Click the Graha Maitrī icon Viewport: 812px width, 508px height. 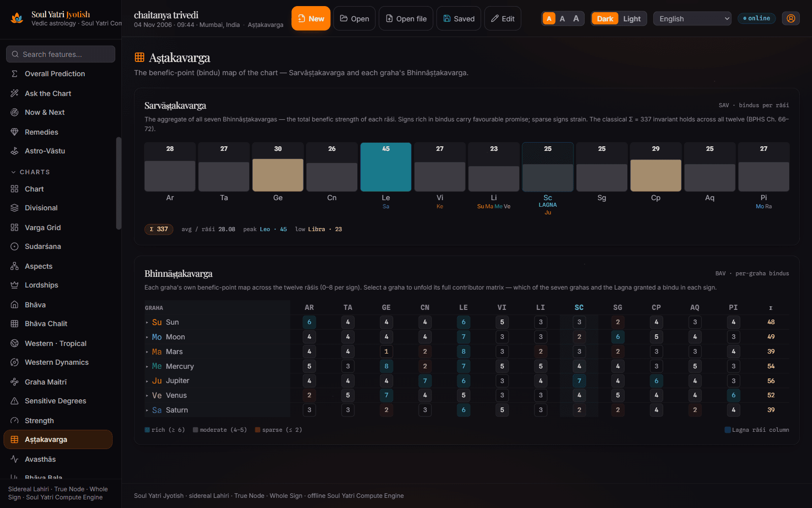tap(15, 382)
